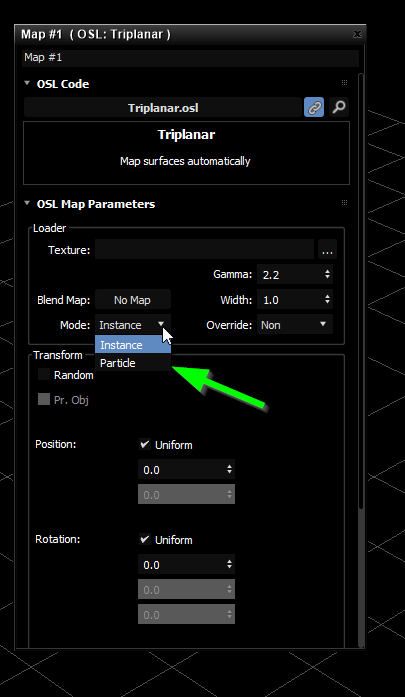The width and height of the screenshot is (405, 697).
Task: Click the Width spinner arrows
Action: (327, 300)
